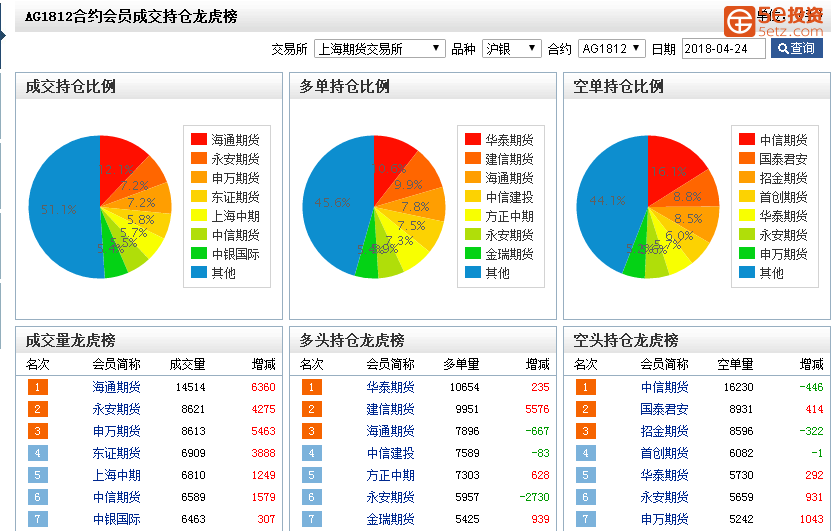Open 金瑞期货 link in 多头持仓龙虎榜
This screenshot has height=531, width=831.
(391, 519)
